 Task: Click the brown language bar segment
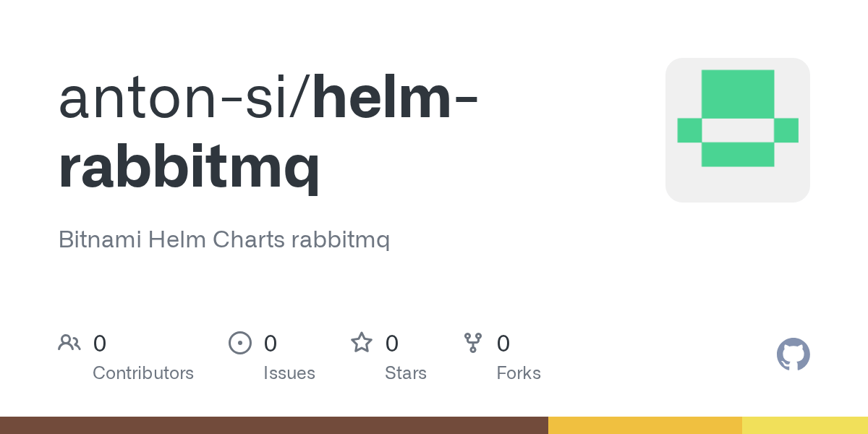coord(274,425)
